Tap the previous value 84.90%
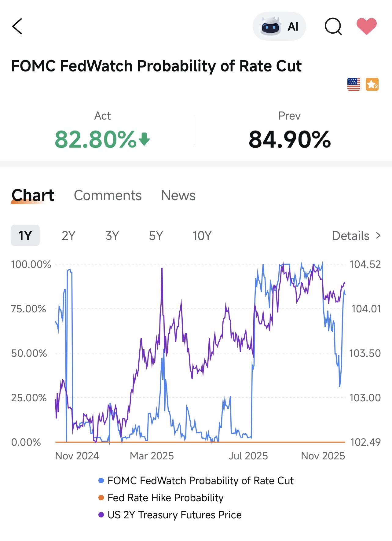This screenshot has height=541, width=392. (290, 140)
